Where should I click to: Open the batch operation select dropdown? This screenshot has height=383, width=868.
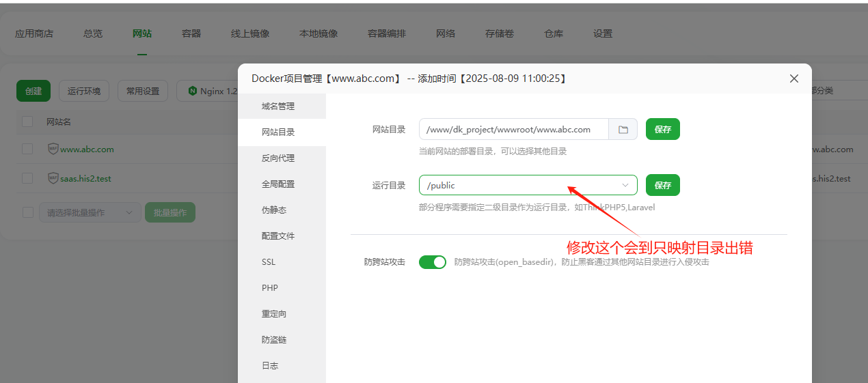pyautogui.click(x=90, y=212)
